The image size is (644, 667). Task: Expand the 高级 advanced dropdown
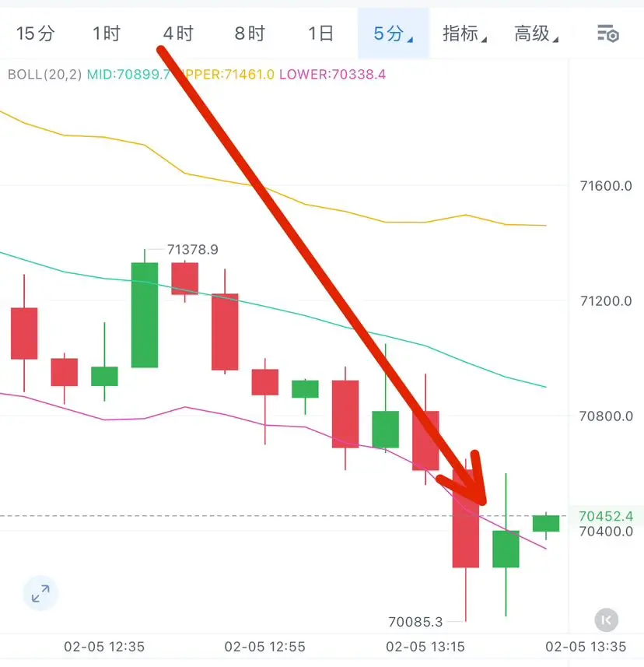536,33
